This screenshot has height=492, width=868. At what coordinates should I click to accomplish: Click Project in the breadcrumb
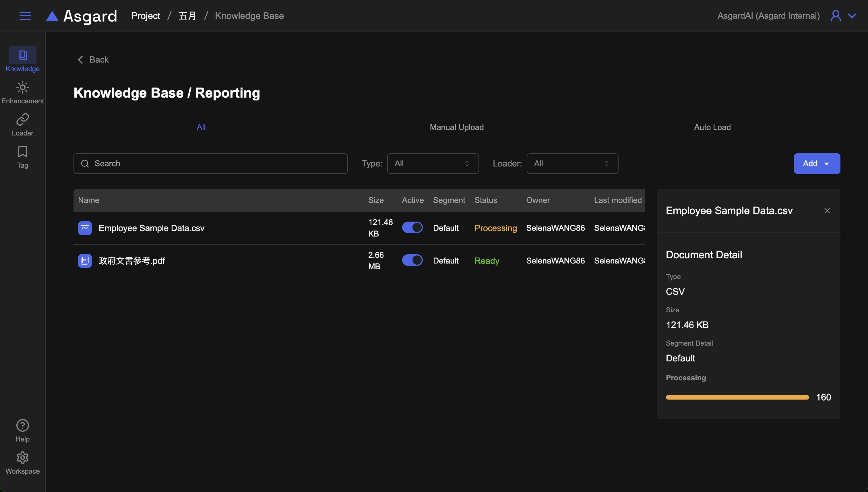point(146,16)
